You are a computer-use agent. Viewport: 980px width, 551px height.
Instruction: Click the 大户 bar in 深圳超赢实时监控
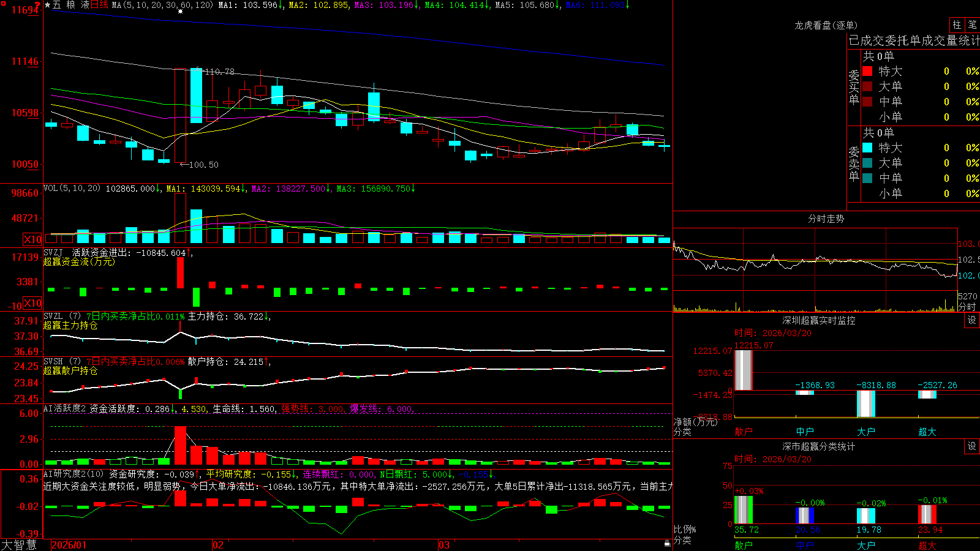tap(866, 403)
